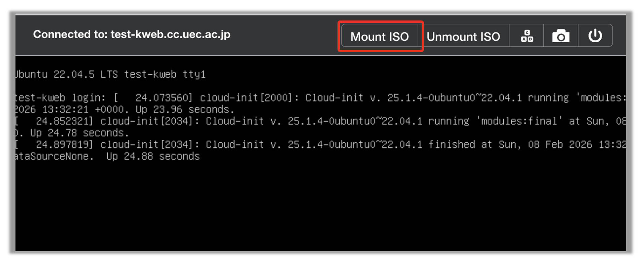Click the Mount ISO button
Image resolution: width=644 pixels, height=262 pixels.
coord(380,36)
